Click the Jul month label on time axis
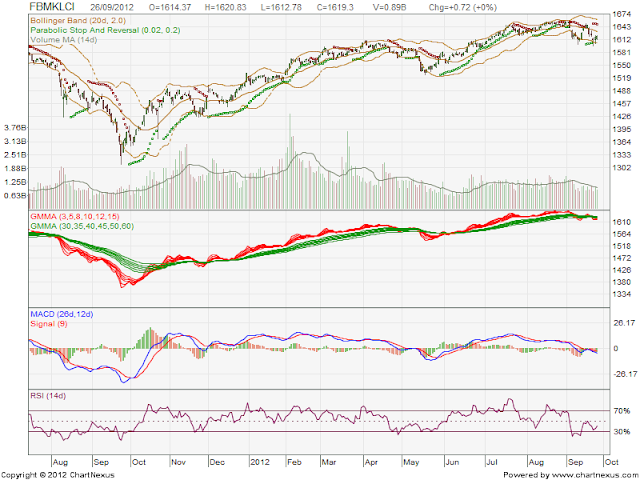 click(492, 462)
